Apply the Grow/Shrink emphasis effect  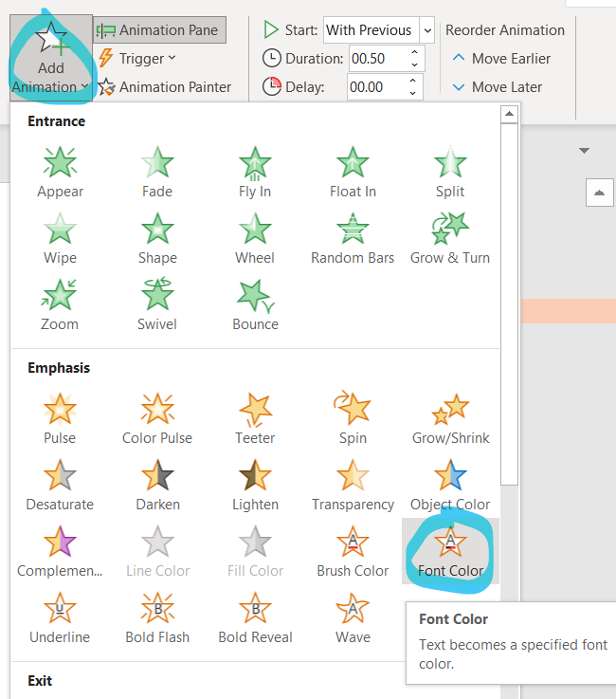(450, 418)
